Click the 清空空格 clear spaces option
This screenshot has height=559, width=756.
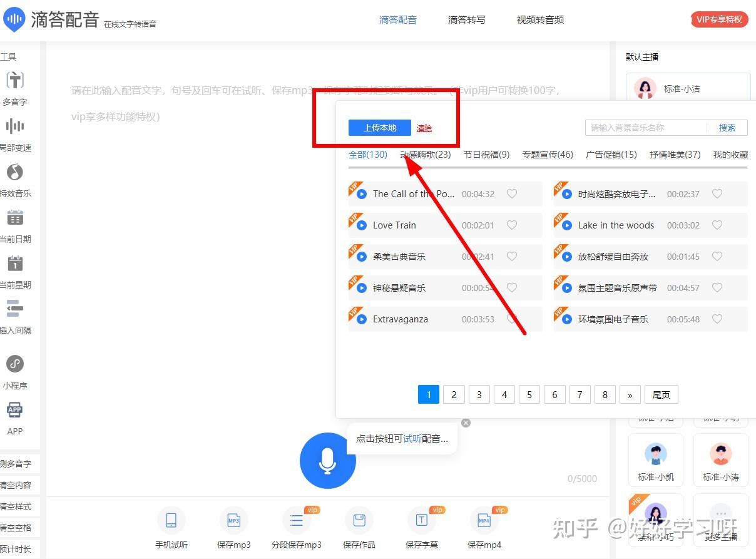click(17, 528)
